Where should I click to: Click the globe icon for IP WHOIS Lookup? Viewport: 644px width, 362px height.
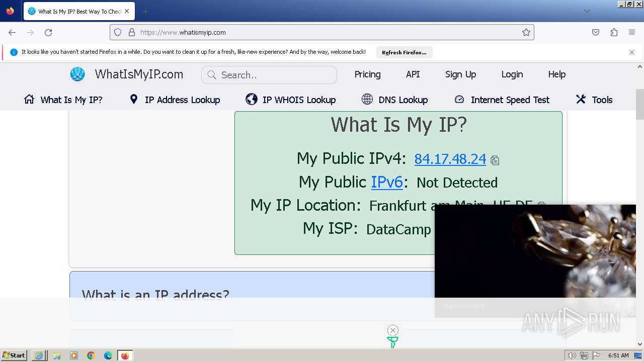click(252, 99)
